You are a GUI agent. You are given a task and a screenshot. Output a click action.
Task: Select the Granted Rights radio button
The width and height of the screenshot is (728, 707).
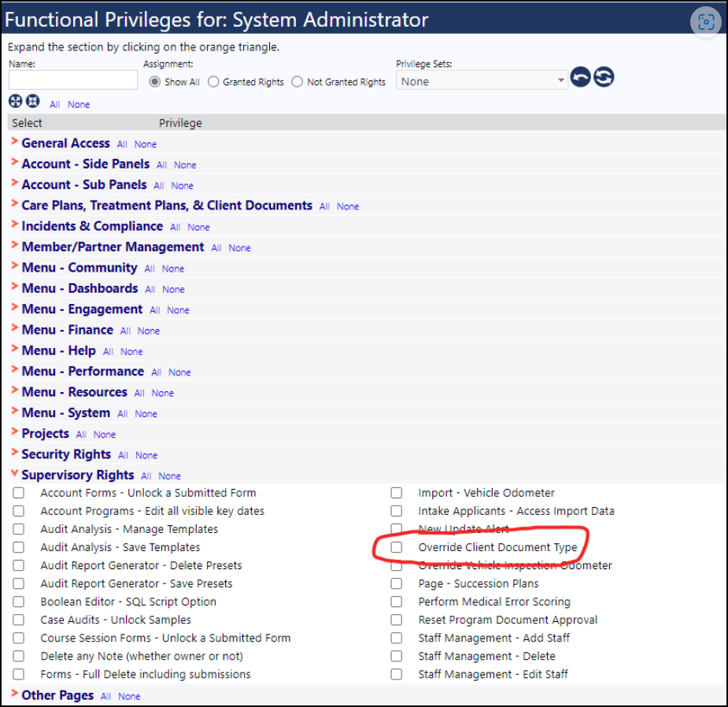tap(213, 82)
